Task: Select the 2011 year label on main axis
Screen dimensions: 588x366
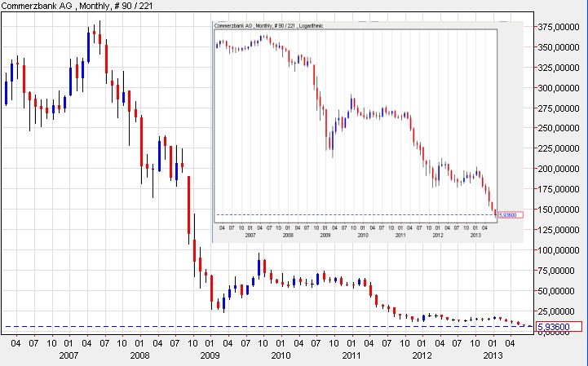Action: pos(351,355)
